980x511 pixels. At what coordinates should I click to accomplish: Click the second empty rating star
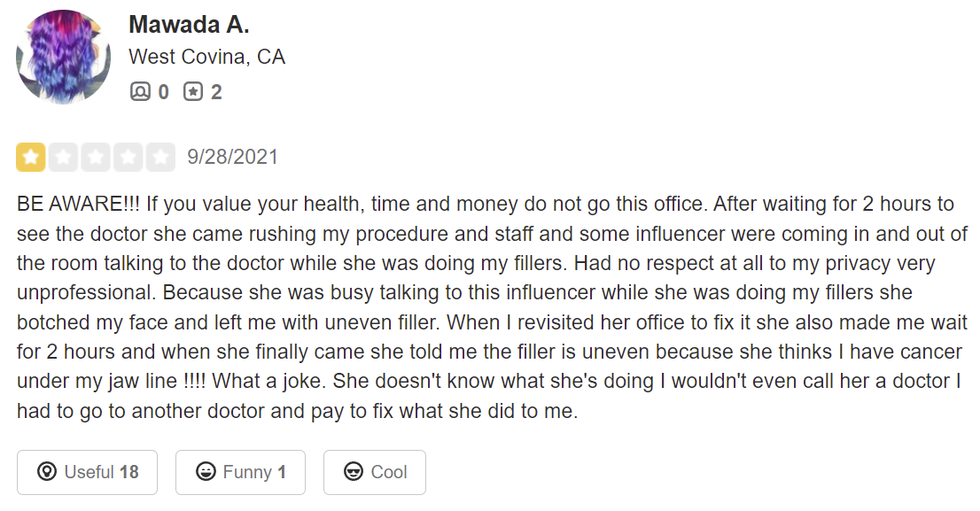[x=63, y=158]
